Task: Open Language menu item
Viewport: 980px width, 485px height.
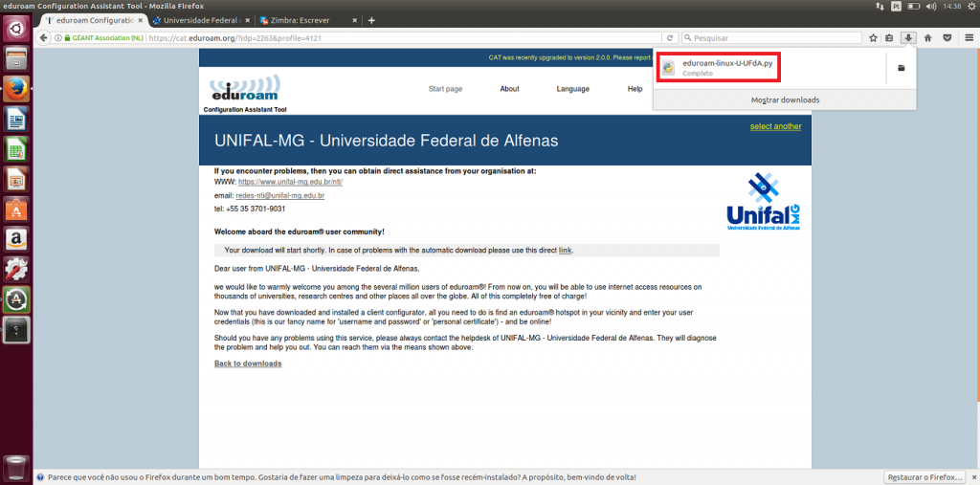Action: coord(573,89)
